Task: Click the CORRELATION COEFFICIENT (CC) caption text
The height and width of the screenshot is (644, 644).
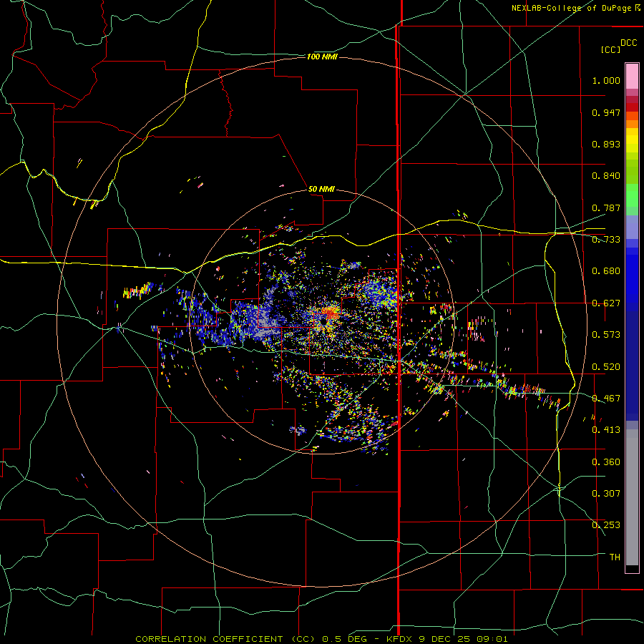Action: [225, 639]
